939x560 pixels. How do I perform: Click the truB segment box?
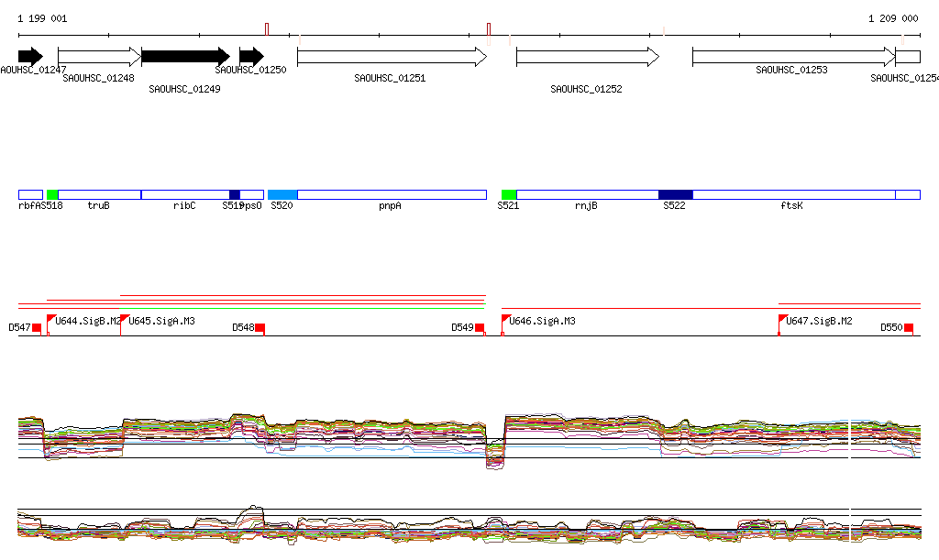pyautogui.click(x=99, y=194)
